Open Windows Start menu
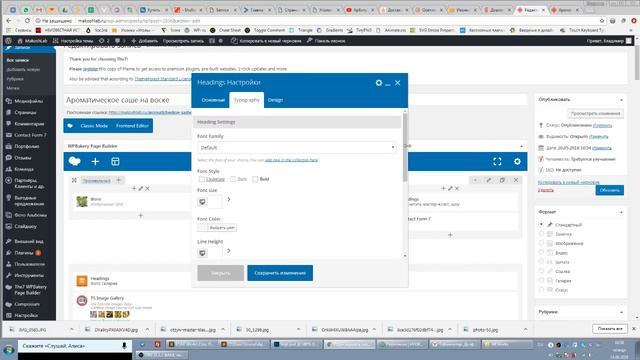This screenshot has width=640, height=360. tap(9, 350)
